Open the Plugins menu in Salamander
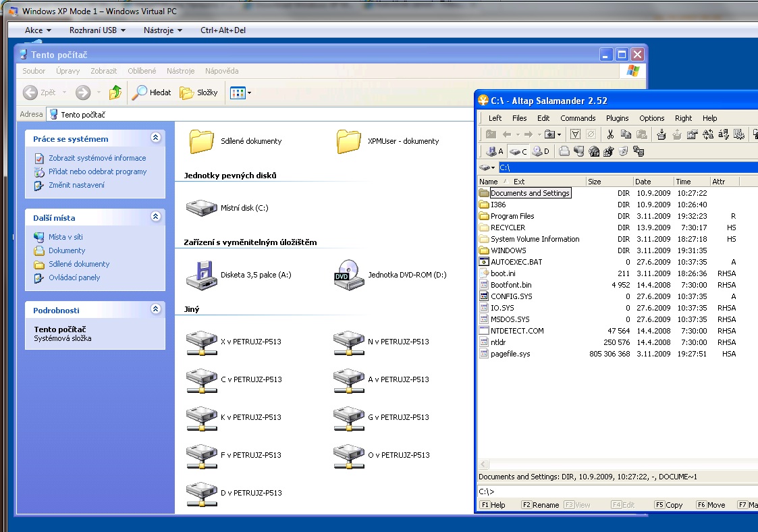758x532 pixels. coord(618,118)
